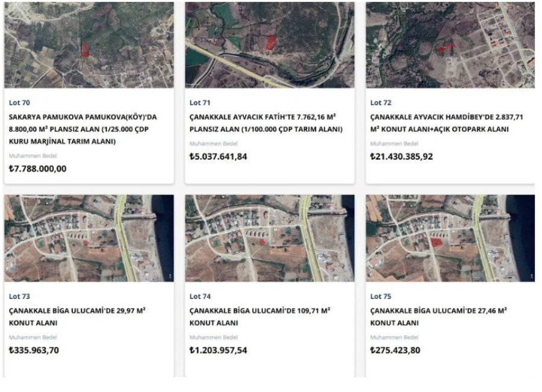
Task: Open the Lot 75 satellite image
Action: tap(450, 238)
